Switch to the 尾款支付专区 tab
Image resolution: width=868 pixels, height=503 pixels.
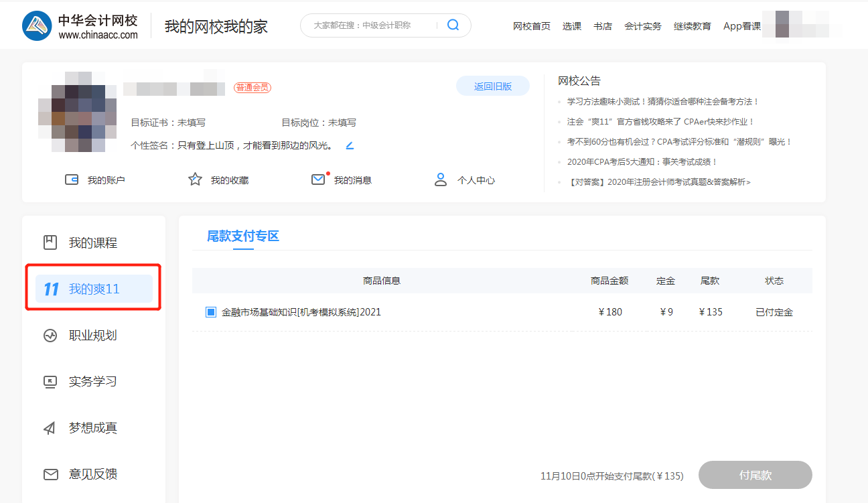click(x=243, y=236)
